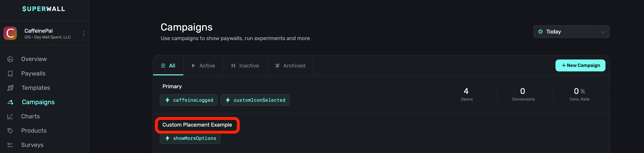Viewport: 644px width, 153px height.
Task: Show Archived campaigns tab
Action: [x=290, y=66]
